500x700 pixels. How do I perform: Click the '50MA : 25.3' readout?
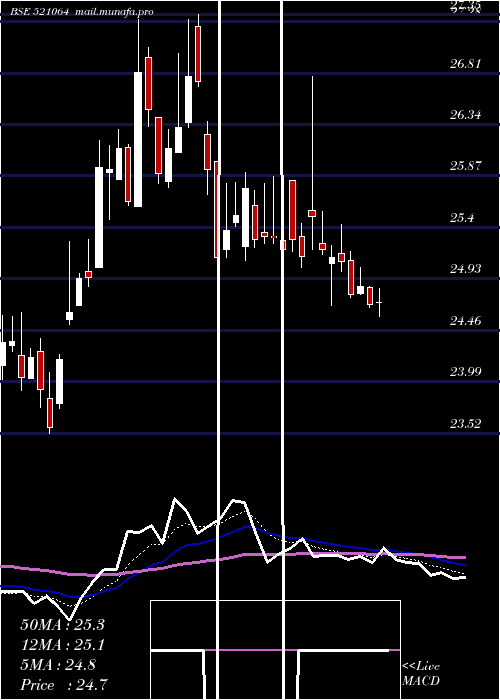pyautogui.click(x=62, y=625)
